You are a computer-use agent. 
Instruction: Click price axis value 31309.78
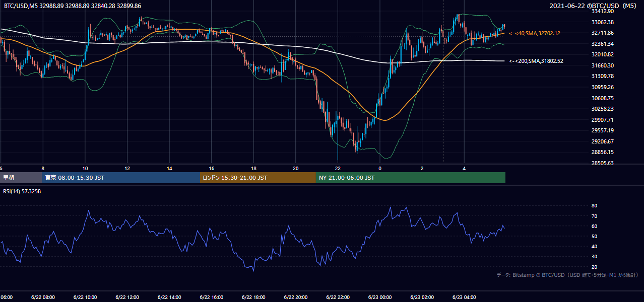pyautogui.click(x=602, y=76)
